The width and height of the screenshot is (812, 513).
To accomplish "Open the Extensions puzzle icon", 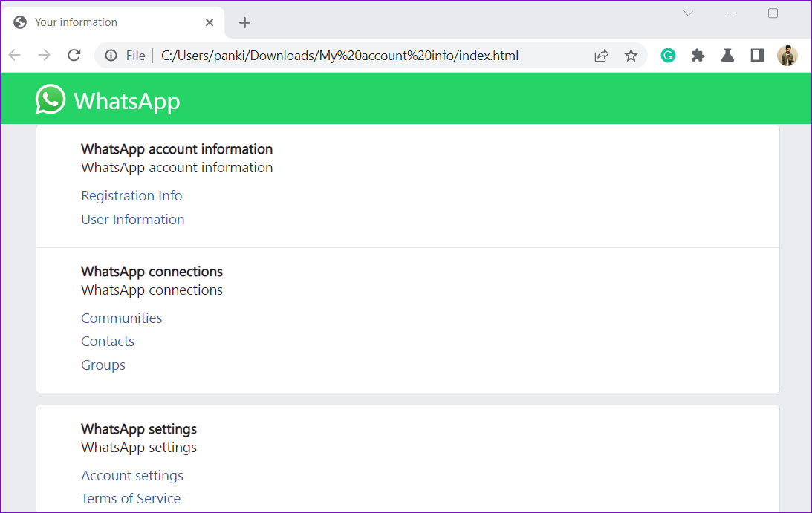I will pos(698,56).
